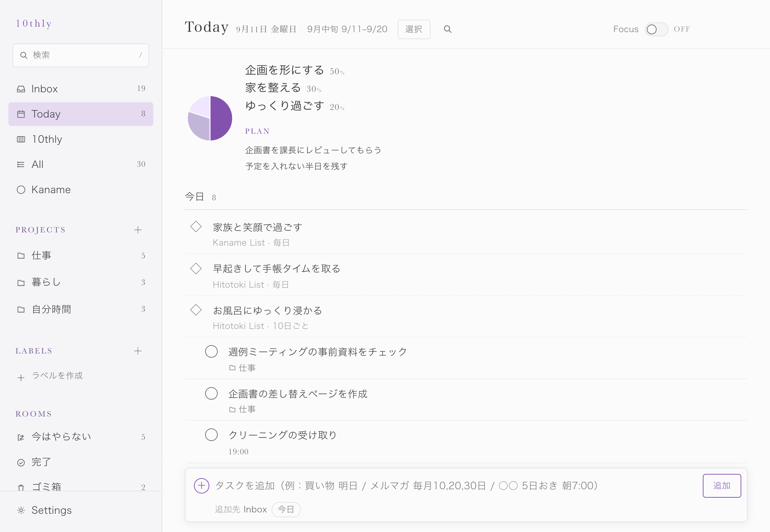Click the 9月中旬 9/11–9/20 period label

tap(347, 29)
